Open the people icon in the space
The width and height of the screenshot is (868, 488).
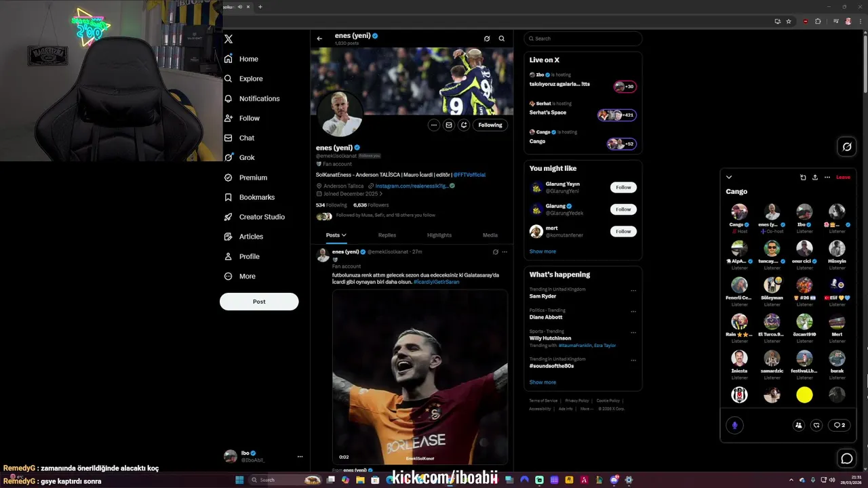[798, 425]
